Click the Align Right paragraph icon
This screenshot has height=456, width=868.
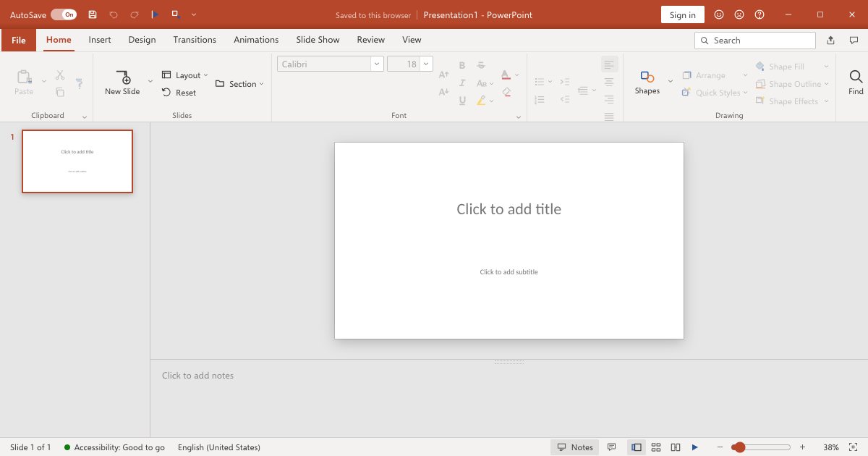(x=609, y=99)
